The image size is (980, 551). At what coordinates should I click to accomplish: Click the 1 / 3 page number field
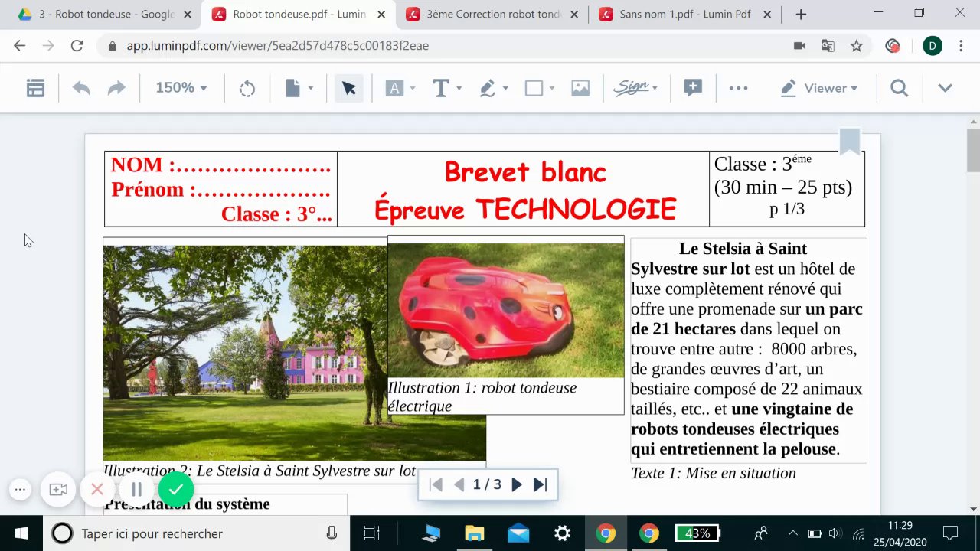click(487, 484)
